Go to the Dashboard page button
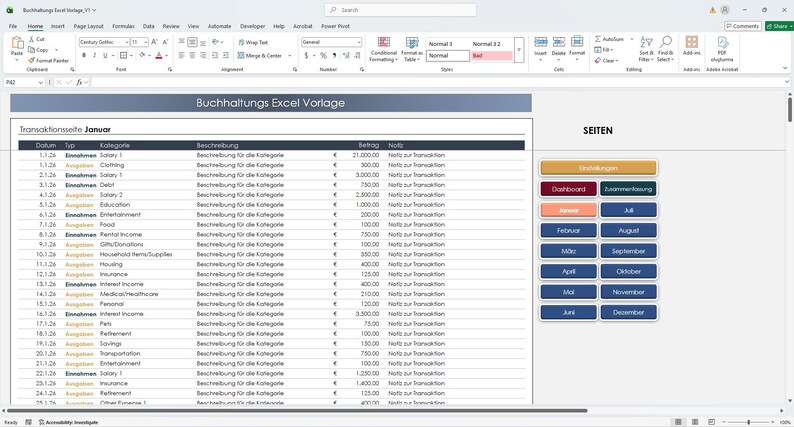Screen dimensions: 794x427 tap(568, 189)
